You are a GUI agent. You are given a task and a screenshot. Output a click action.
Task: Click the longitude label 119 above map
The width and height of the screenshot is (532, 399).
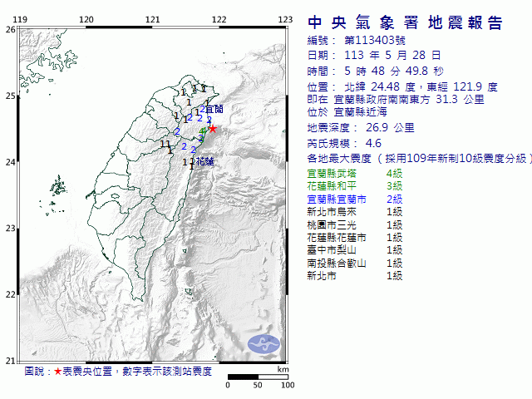(20, 19)
